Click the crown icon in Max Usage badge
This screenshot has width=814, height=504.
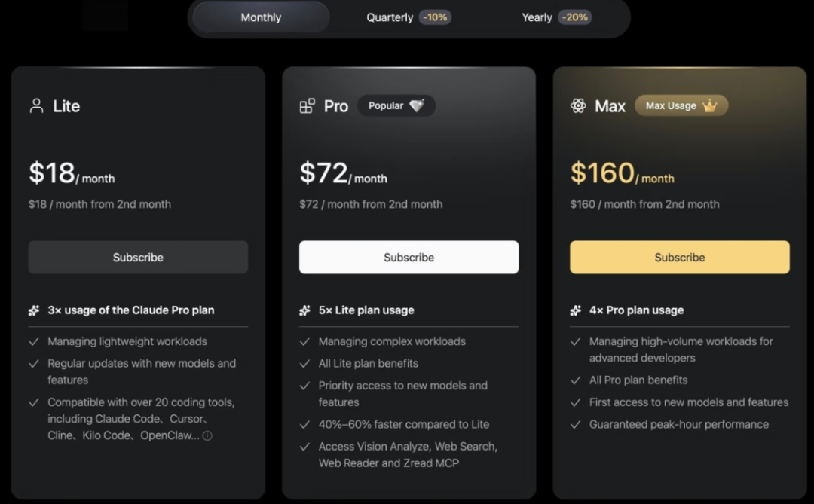709,106
